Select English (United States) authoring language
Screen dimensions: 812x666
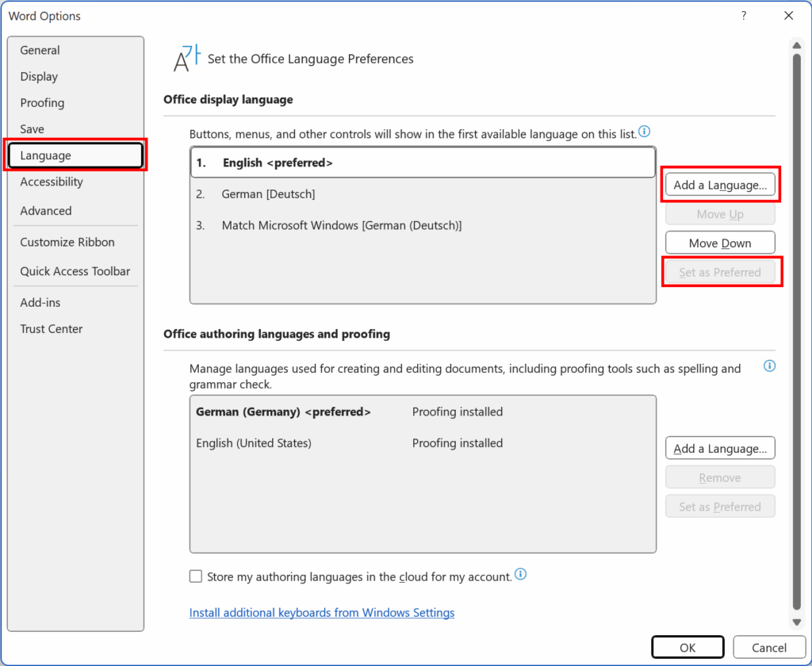pyautogui.click(x=255, y=443)
